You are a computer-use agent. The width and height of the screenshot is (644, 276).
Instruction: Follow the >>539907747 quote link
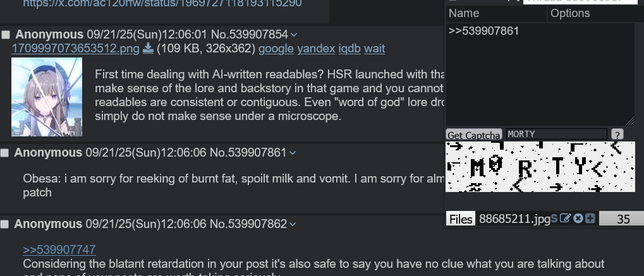pyautogui.click(x=59, y=249)
